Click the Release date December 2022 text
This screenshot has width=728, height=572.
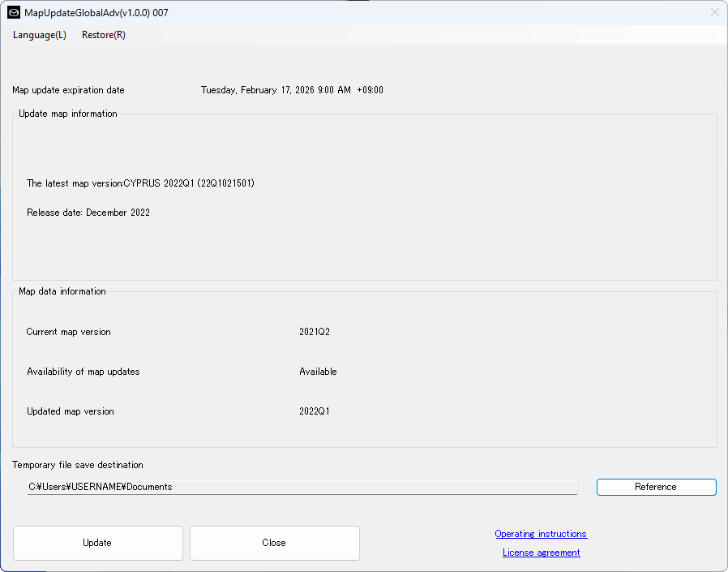pos(88,213)
